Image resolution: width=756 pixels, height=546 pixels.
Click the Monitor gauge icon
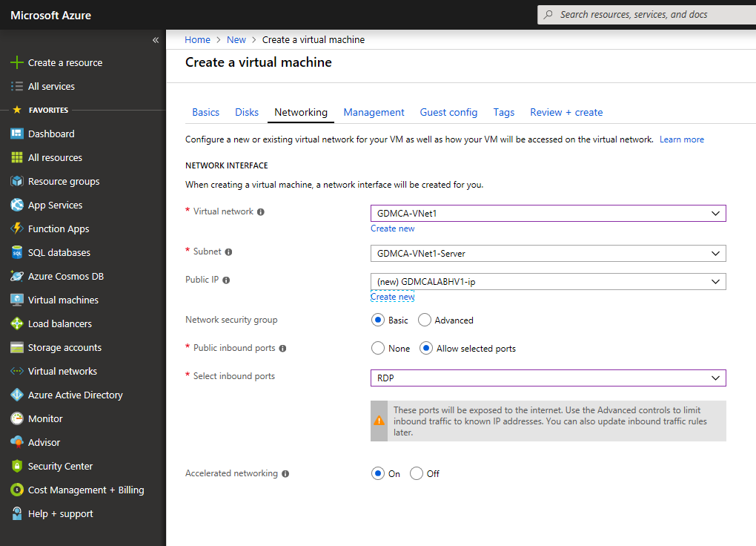pyautogui.click(x=17, y=418)
